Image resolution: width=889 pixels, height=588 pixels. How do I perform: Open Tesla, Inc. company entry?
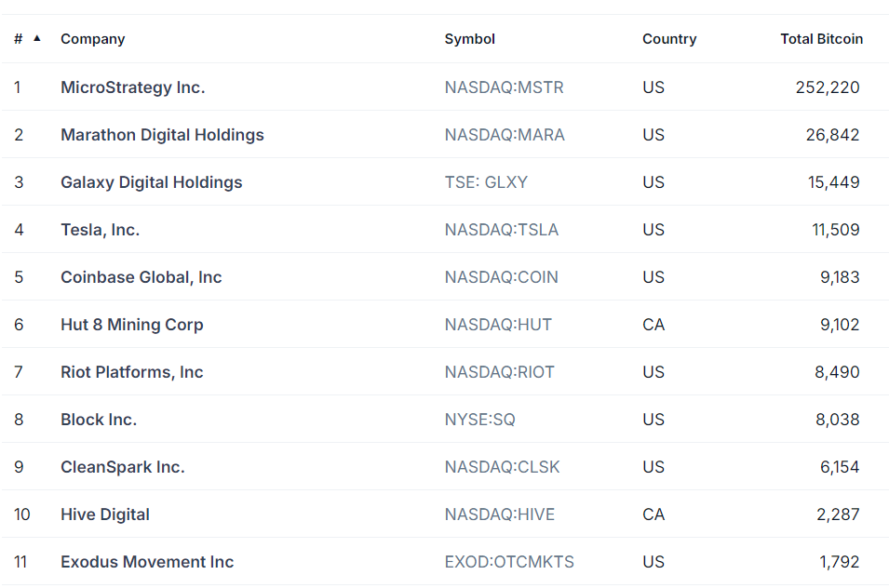tap(100, 230)
